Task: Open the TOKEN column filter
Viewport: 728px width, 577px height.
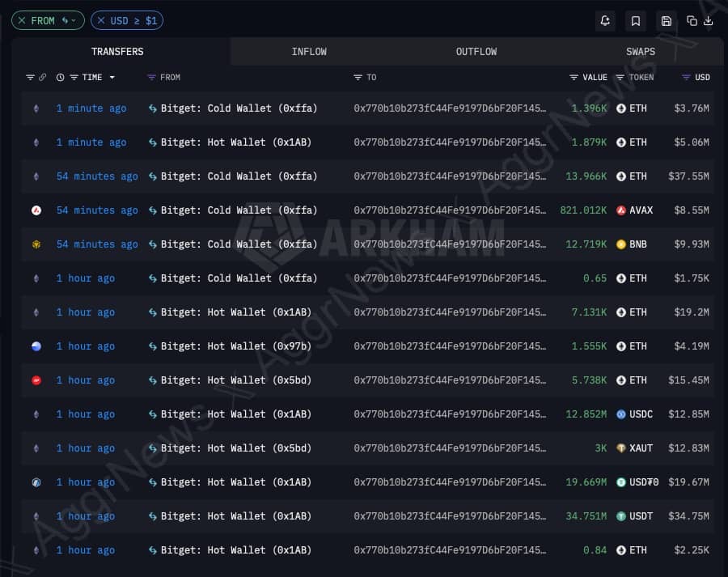Action: coord(620,78)
